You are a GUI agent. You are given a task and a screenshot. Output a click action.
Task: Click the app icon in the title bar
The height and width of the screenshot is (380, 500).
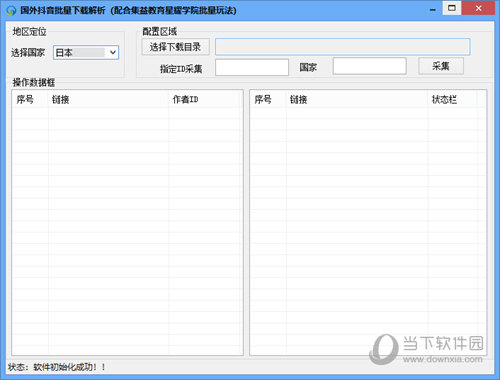pos(11,10)
